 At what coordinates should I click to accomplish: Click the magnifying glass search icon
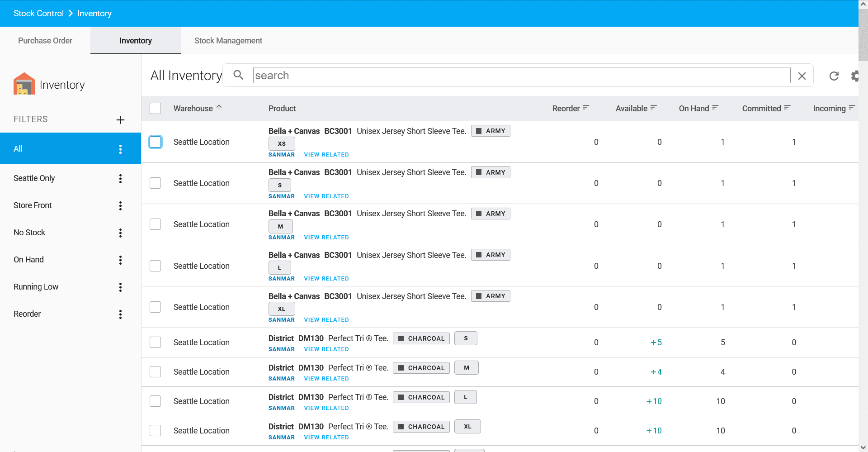238,75
